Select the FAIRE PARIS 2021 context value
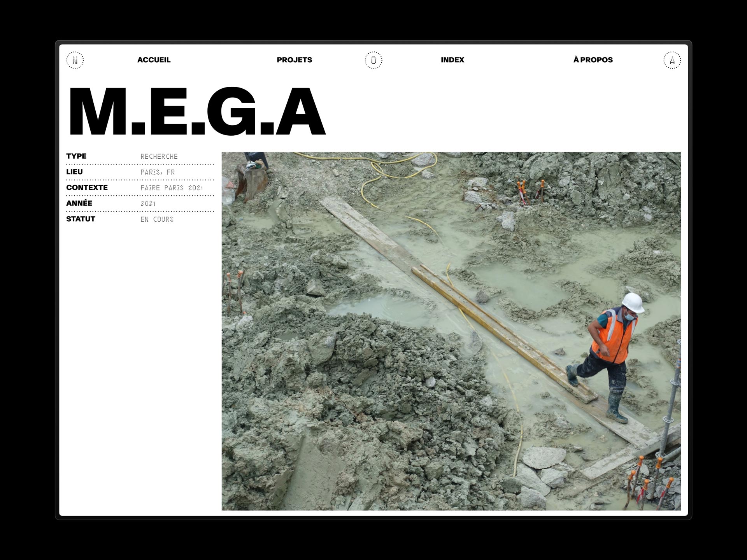Screen dimensions: 747x560 pyautogui.click(x=172, y=188)
